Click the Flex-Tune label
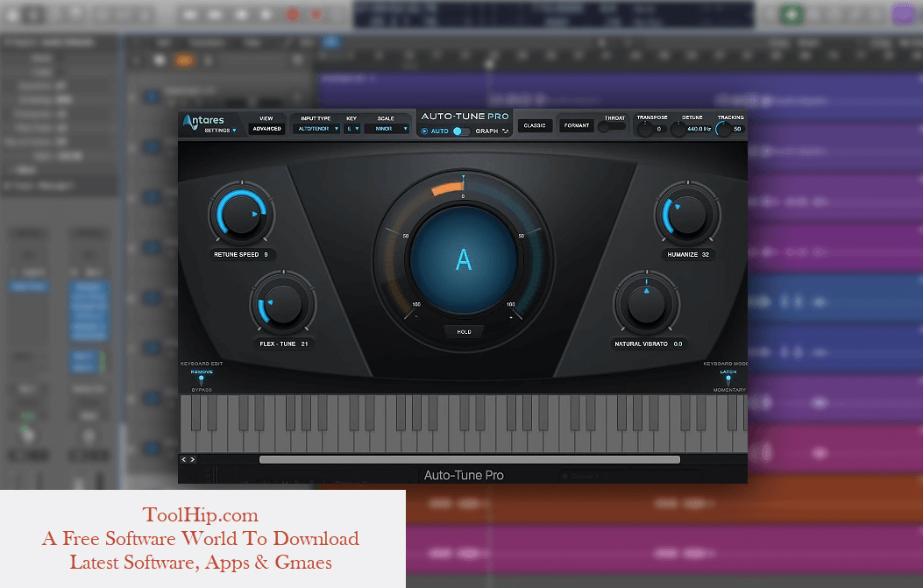The width and height of the screenshot is (923, 588). coord(277,344)
